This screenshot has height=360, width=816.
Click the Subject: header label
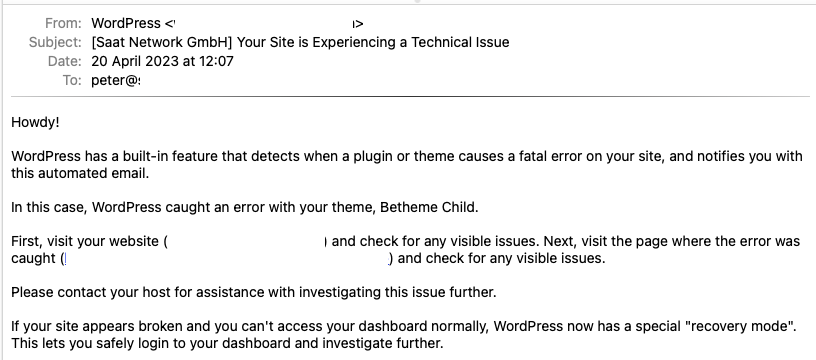[x=55, y=42]
